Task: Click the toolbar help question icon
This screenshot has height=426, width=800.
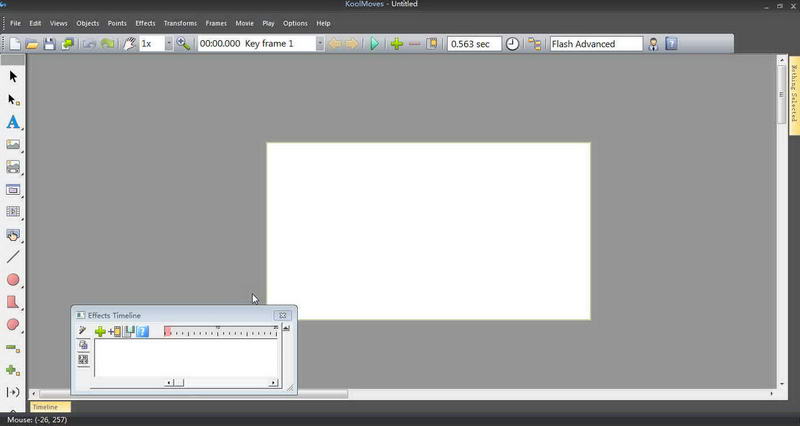Action: click(x=671, y=44)
